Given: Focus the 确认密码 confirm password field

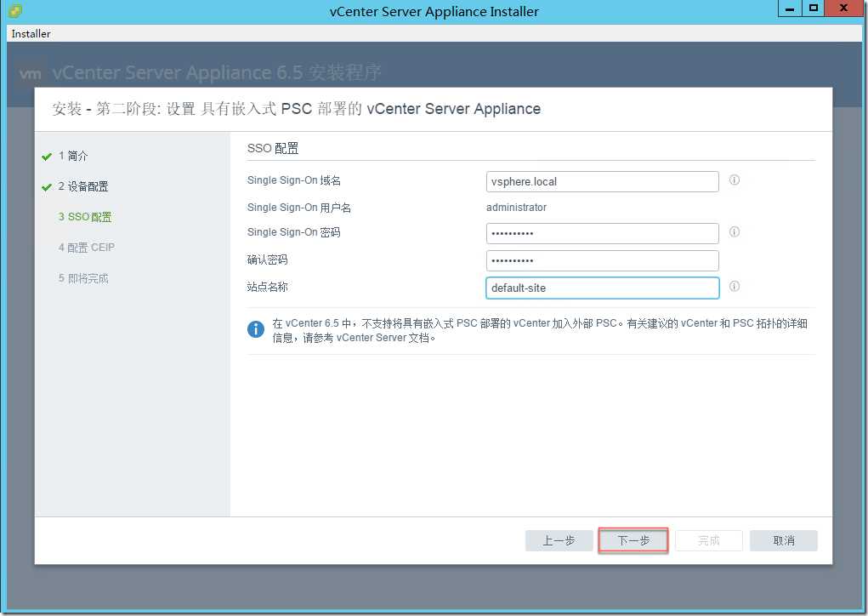Looking at the screenshot, I should click(602, 260).
